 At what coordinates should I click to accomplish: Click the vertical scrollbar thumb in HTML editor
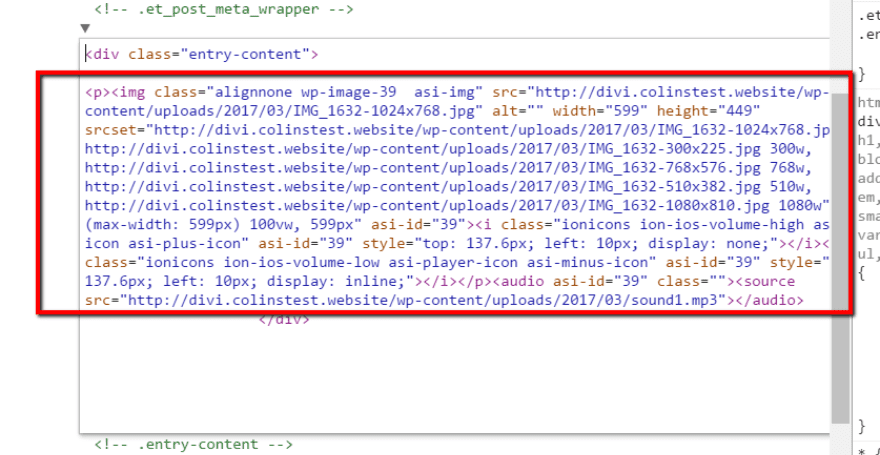(x=840, y=258)
